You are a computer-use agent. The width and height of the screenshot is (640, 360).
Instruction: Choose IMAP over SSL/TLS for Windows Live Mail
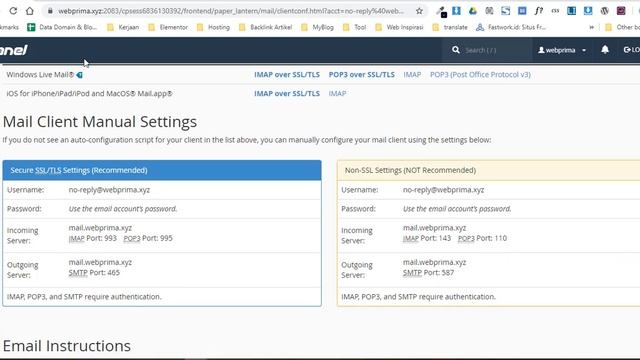(287, 75)
